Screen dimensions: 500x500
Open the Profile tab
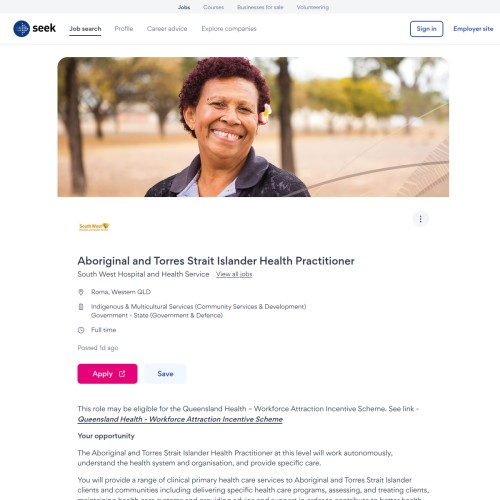(124, 29)
